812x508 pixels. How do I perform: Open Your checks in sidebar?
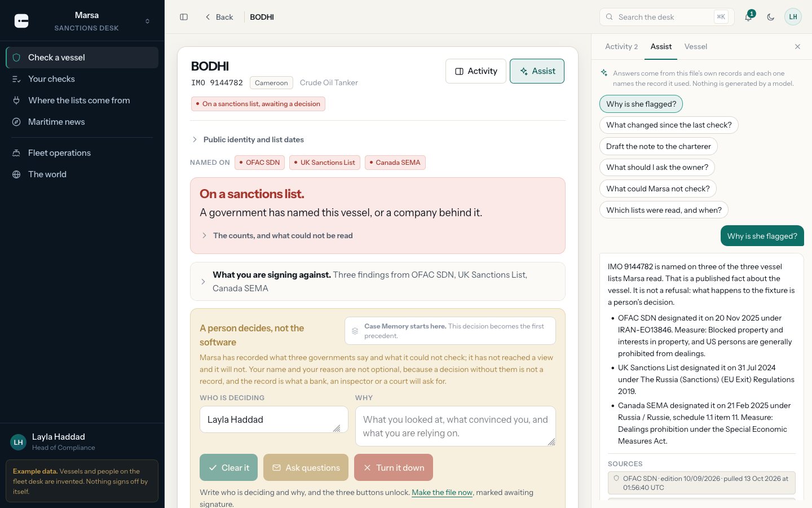82,79
